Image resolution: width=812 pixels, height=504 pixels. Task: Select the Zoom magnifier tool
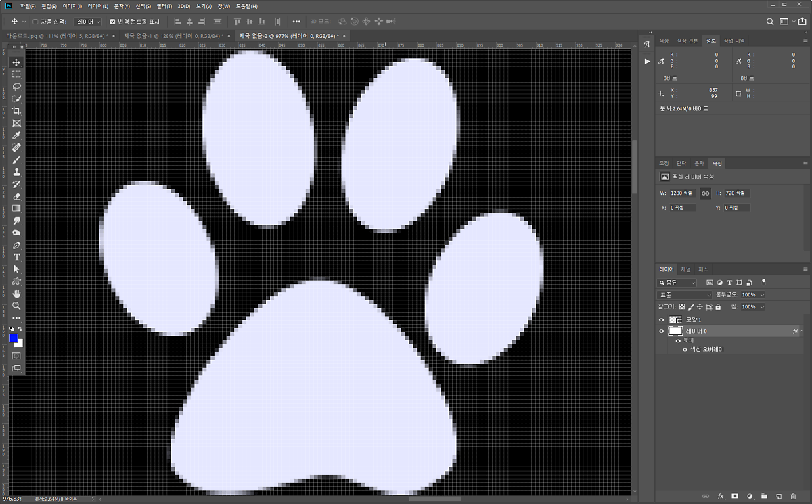[x=17, y=306]
